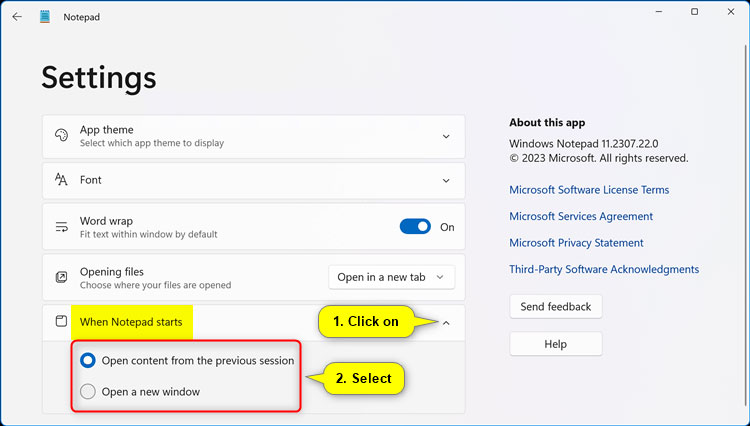Collapse the When Notepad starts chevron
This screenshot has width=750, height=426.
coord(446,323)
